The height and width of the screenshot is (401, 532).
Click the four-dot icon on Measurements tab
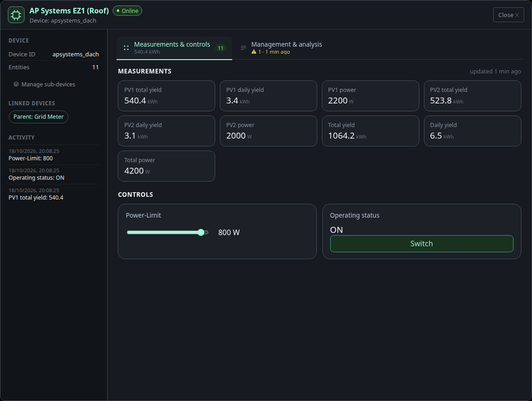point(126,48)
